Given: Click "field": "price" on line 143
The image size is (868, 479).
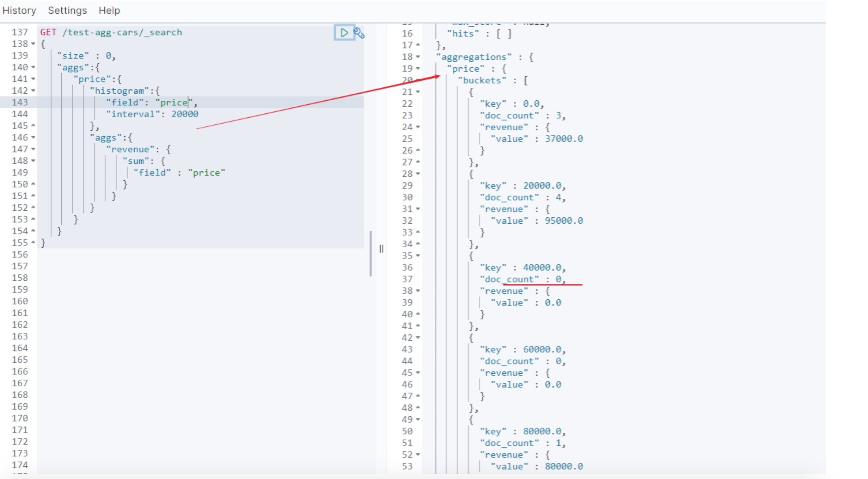Looking at the screenshot, I should pos(152,102).
